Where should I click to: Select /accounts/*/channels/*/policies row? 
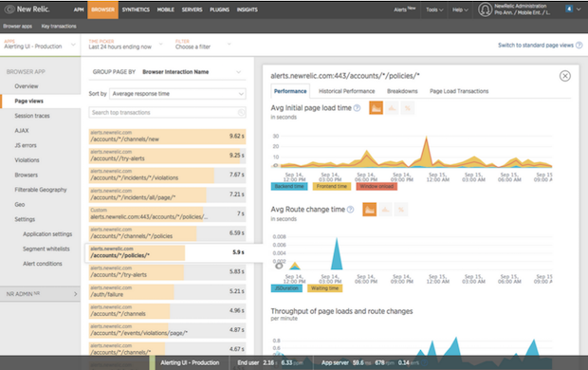[x=167, y=233]
